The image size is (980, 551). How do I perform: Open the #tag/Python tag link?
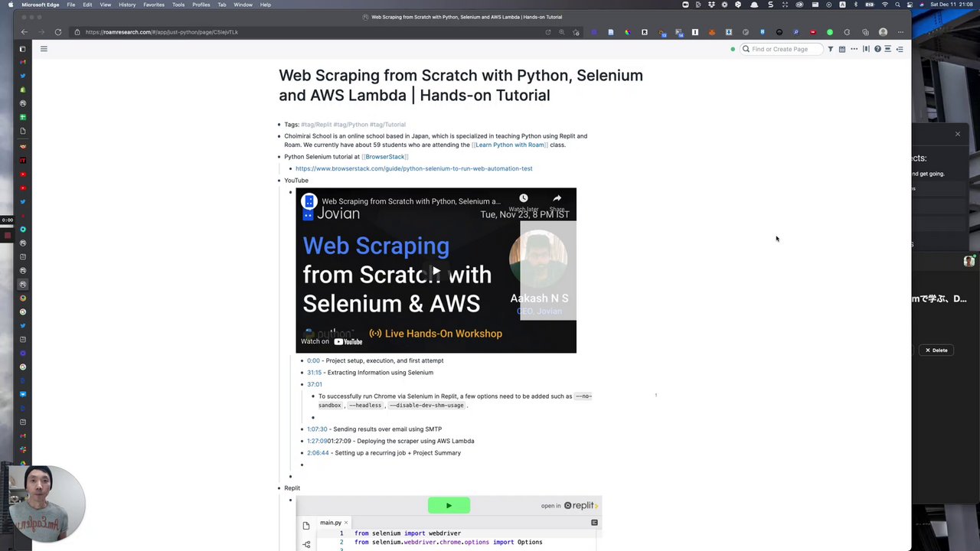(351, 124)
